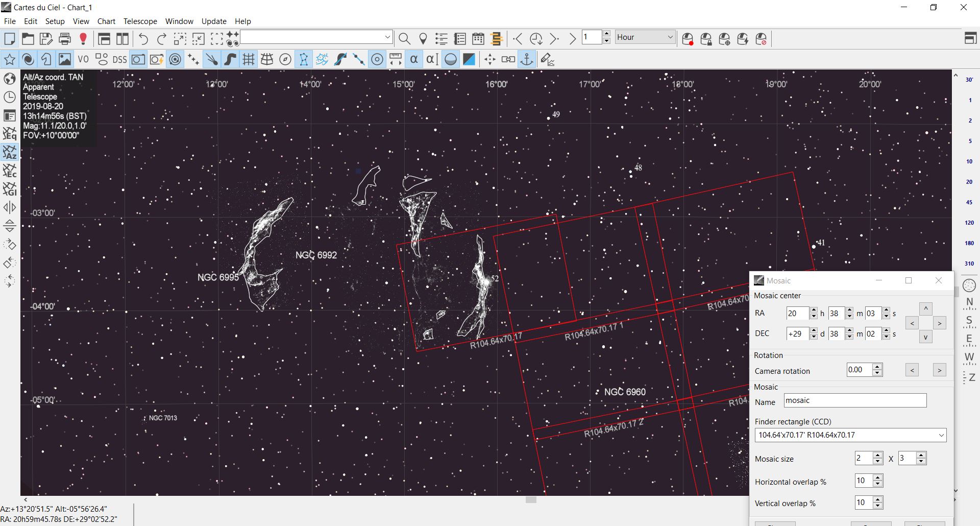Image resolution: width=980 pixels, height=526 pixels.
Task: Toggle constellation figure lines
Action: point(304,60)
